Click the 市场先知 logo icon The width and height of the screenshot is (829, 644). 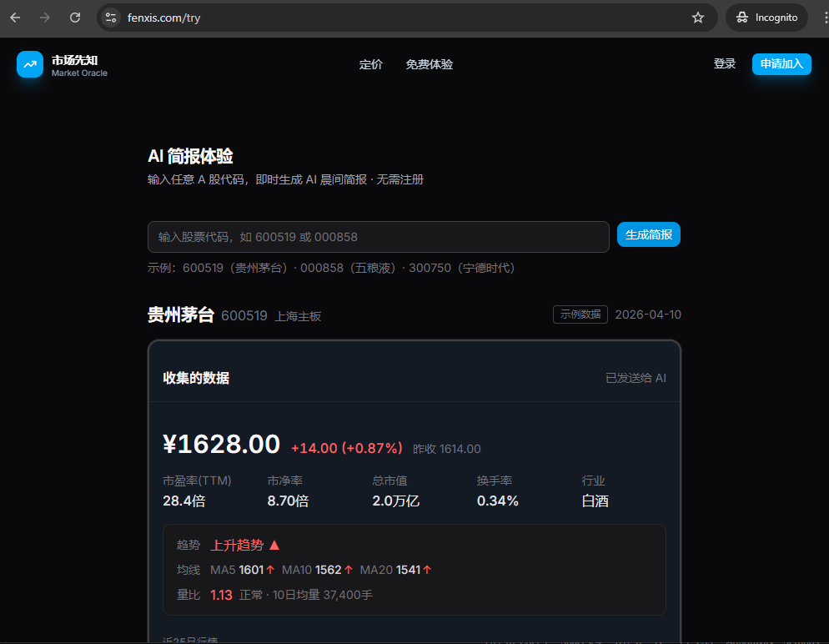29,64
